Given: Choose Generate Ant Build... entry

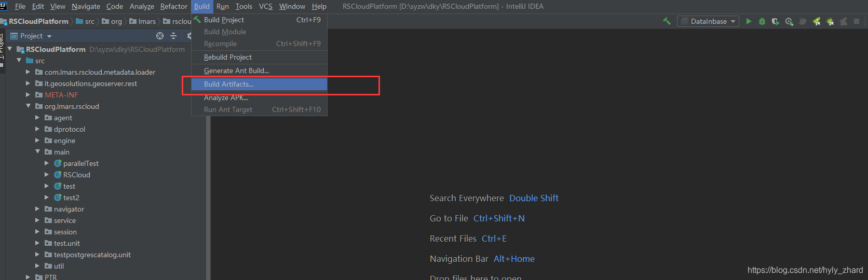Looking at the screenshot, I should (x=259, y=71).
